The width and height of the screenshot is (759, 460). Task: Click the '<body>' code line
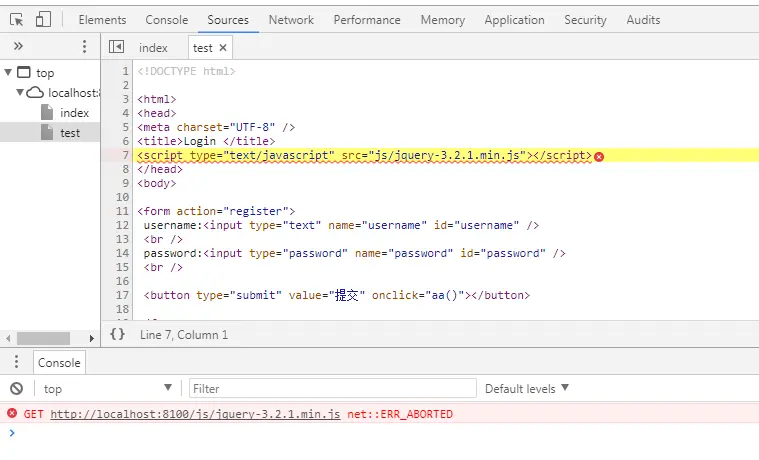tap(157, 183)
